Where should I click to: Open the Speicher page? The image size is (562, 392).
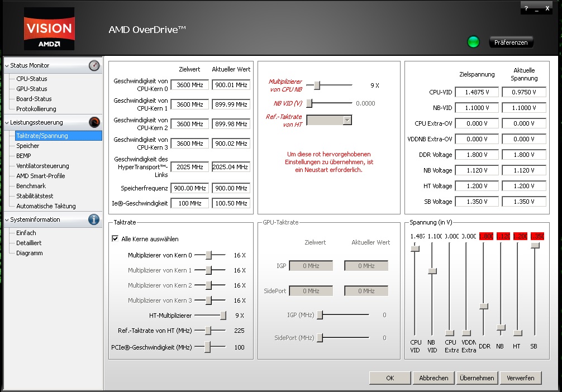click(x=27, y=146)
